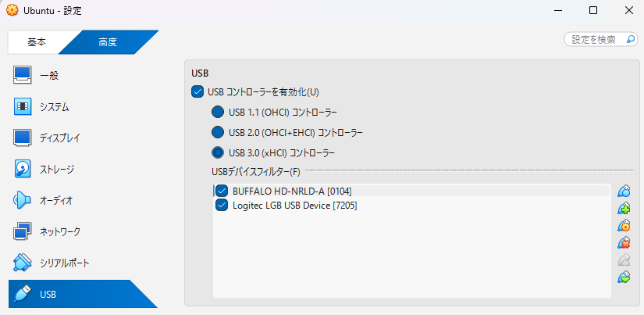Edit the selected USB filter
The image size is (644, 315).
point(624,226)
